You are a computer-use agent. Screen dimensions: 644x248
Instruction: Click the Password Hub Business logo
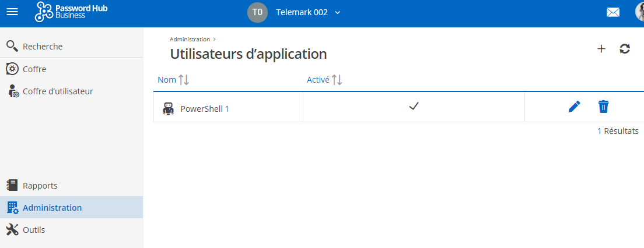pos(71,12)
